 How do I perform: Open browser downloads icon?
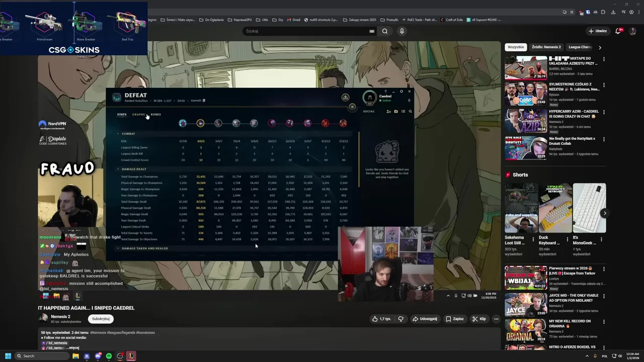pos(613,12)
